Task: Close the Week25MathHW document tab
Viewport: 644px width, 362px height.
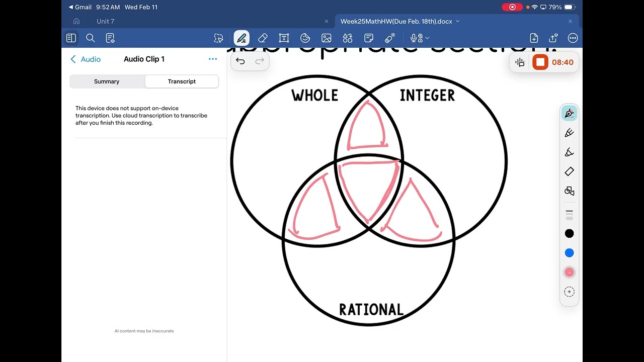Action: coord(571,21)
